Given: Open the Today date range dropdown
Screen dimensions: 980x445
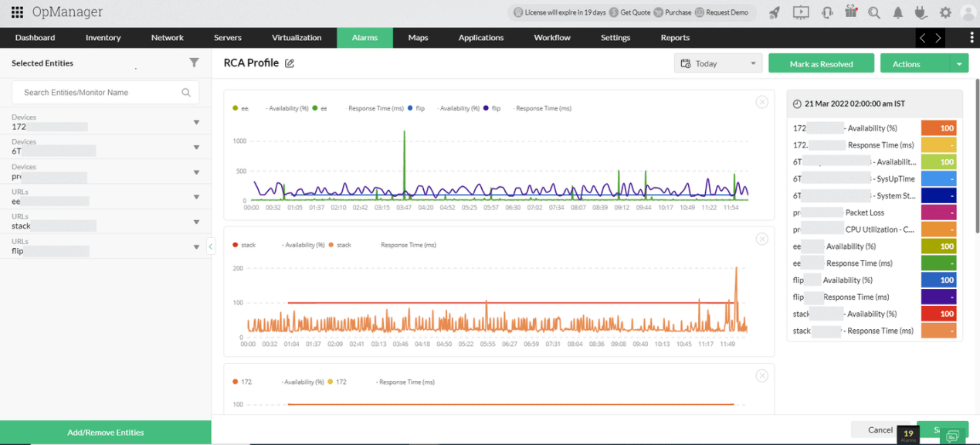Looking at the screenshot, I should 718,63.
